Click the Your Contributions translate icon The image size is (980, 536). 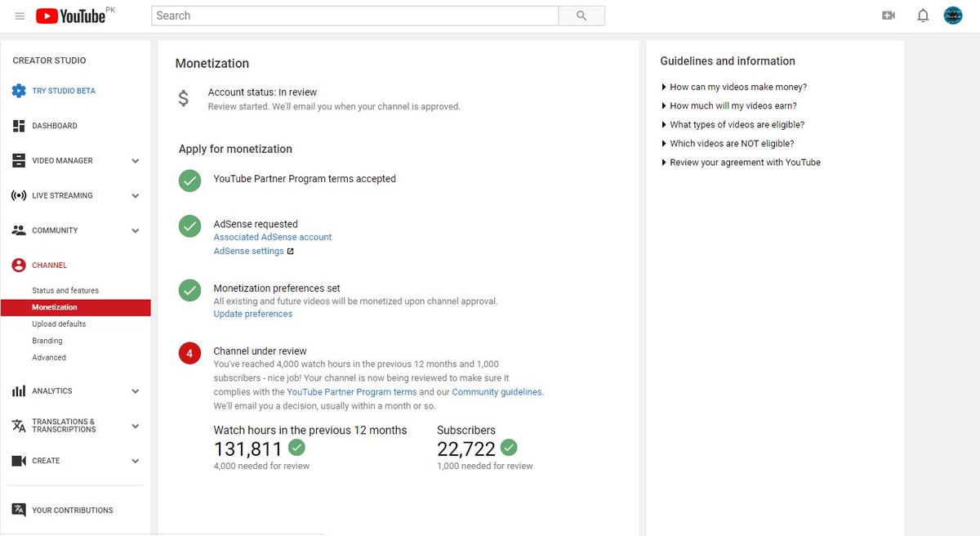19,510
